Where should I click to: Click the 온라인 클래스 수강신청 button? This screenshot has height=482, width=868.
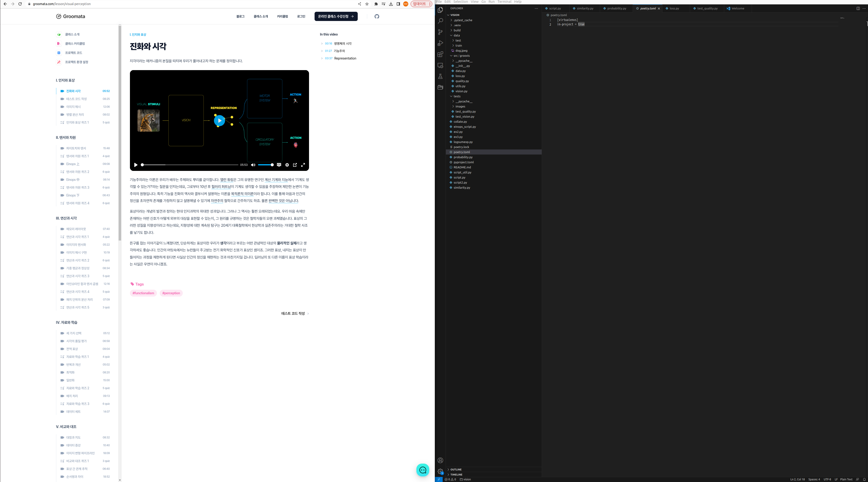click(x=336, y=17)
